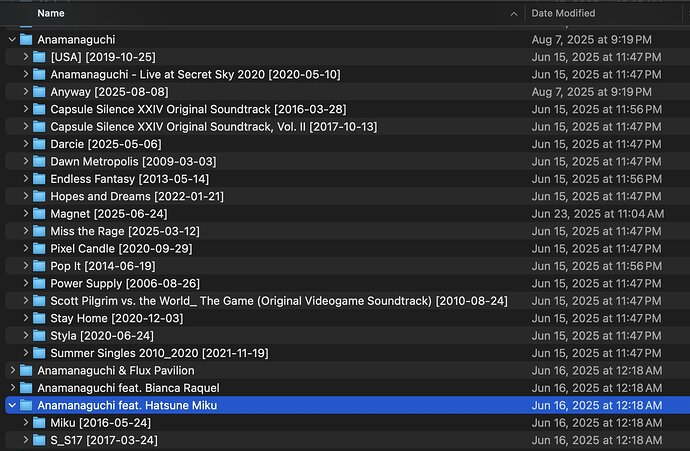
Task: Click the Hopes and Dreams folder icon
Action: coord(39,196)
